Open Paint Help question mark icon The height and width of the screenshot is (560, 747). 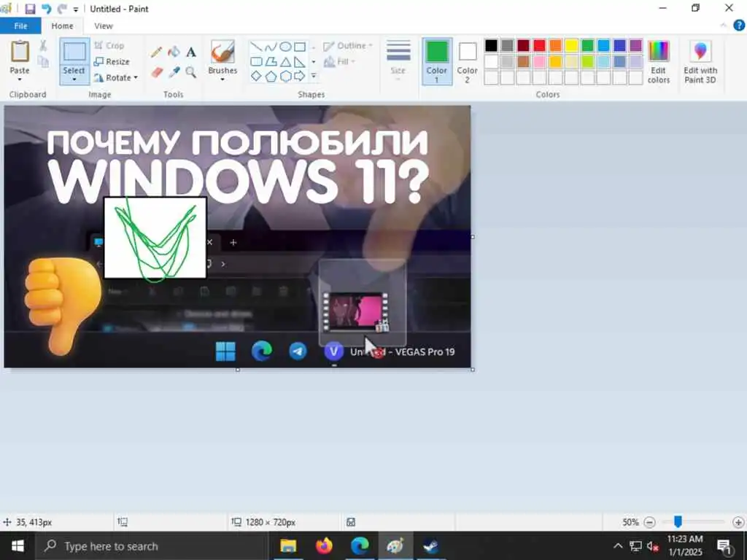pos(739,26)
